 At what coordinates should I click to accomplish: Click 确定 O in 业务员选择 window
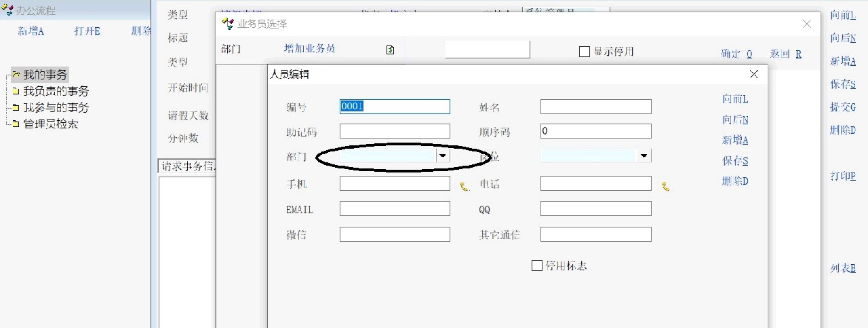(736, 54)
